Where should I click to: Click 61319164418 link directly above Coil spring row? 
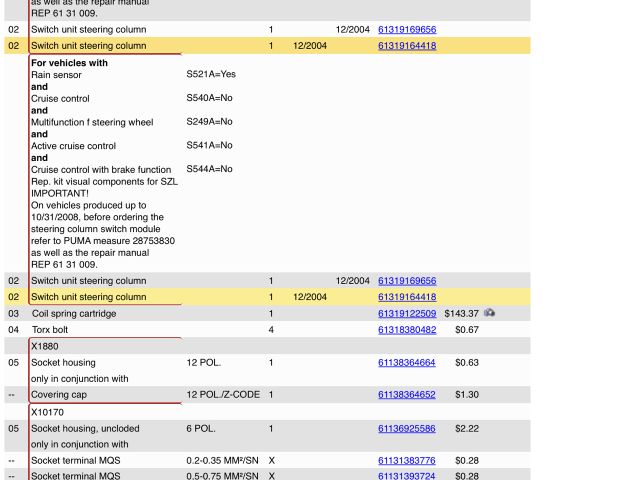coord(406,297)
